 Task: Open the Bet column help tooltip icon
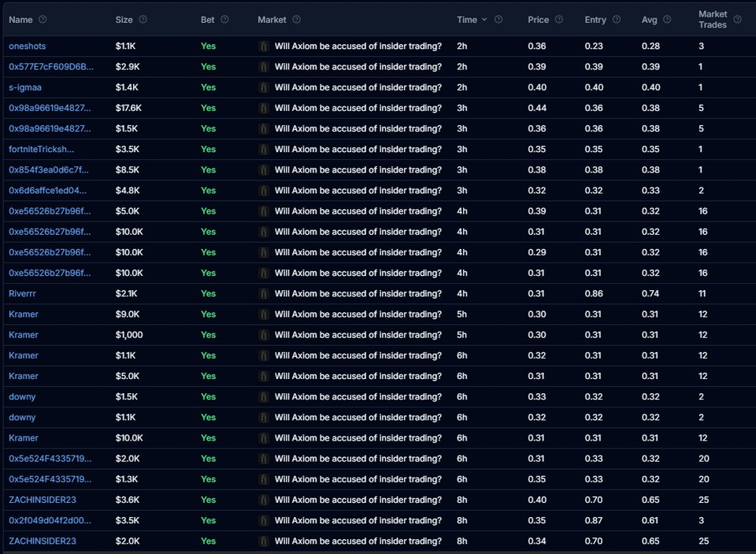(x=224, y=20)
